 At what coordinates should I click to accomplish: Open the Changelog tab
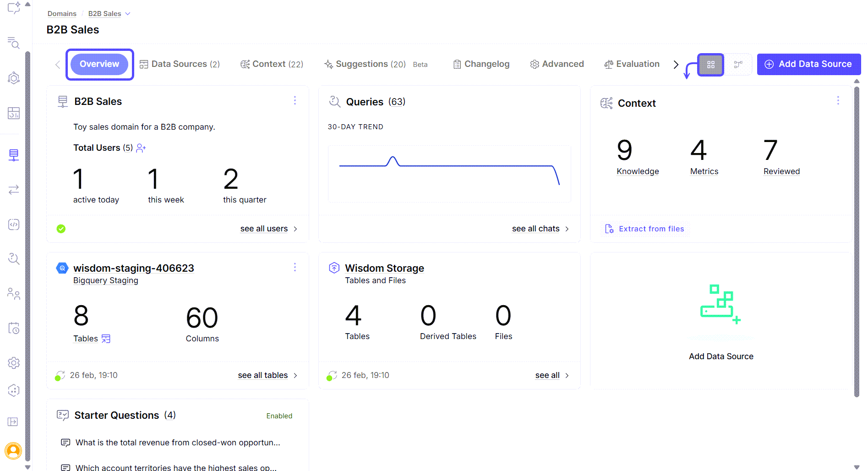point(481,64)
